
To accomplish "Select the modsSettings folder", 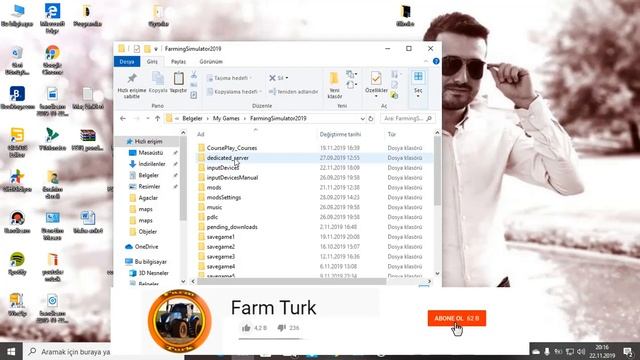I will click(224, 198).
